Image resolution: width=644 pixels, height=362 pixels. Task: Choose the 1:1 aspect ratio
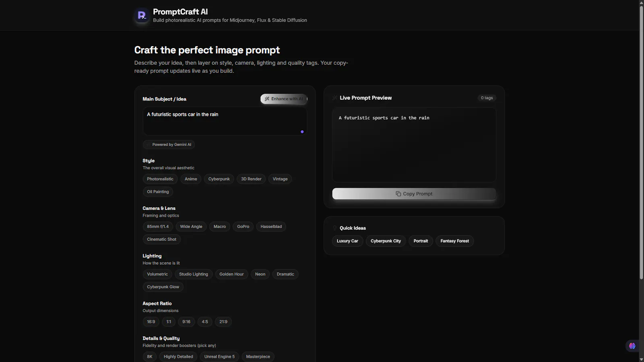point(169,322)
